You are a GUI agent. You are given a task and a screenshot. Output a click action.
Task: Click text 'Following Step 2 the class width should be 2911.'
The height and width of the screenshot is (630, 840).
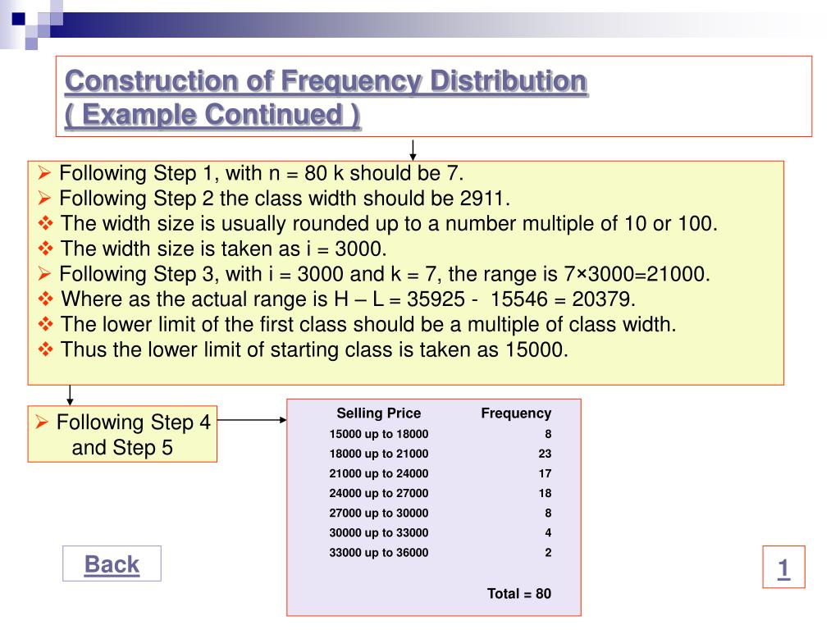click(285, 199)
